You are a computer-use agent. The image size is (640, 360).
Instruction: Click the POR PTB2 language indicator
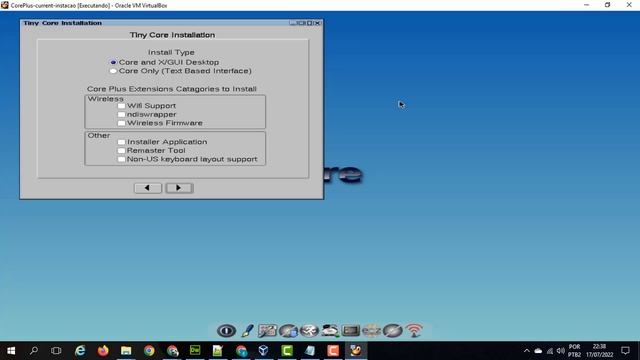[x=574, y=351]
